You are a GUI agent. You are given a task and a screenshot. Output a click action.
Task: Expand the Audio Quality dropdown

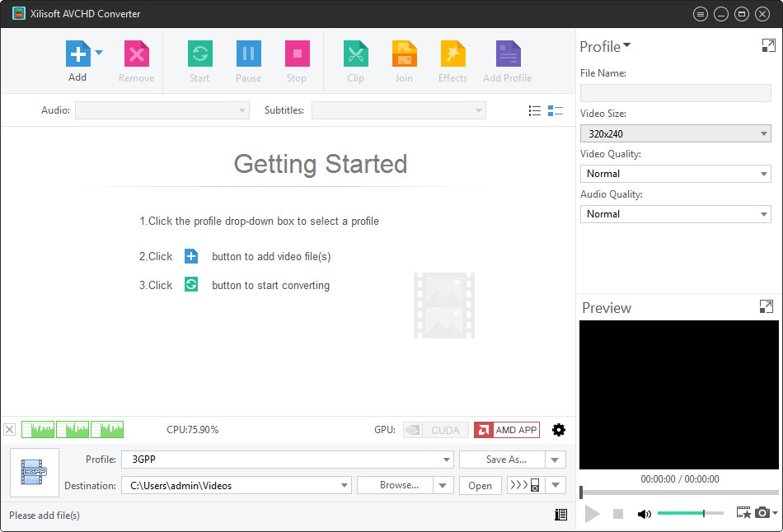coord(675,213)
